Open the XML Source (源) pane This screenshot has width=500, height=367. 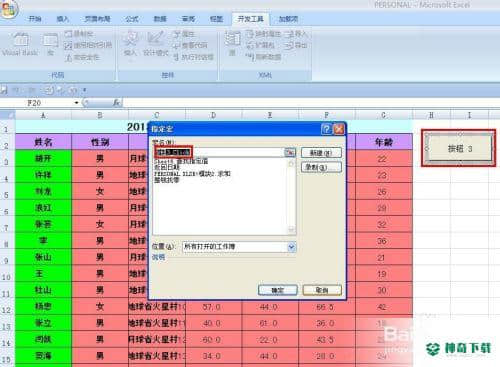pyautogui.click(x=232, y=43)
